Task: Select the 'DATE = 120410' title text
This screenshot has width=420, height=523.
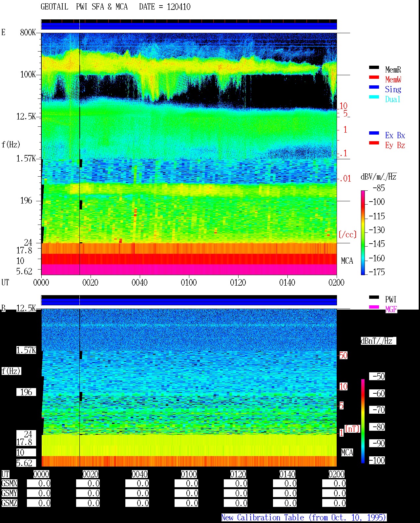Action: point(165,7)
